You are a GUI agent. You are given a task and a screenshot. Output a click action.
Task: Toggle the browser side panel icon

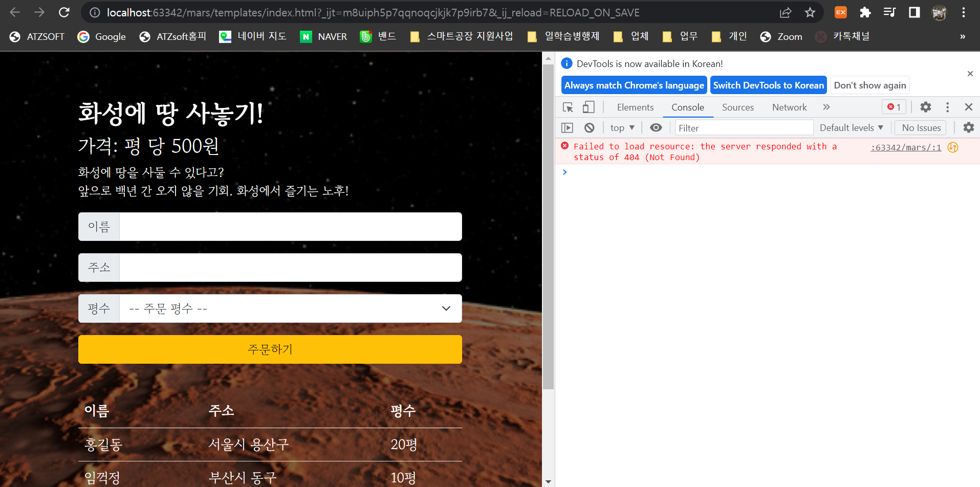tap(914, 12)
